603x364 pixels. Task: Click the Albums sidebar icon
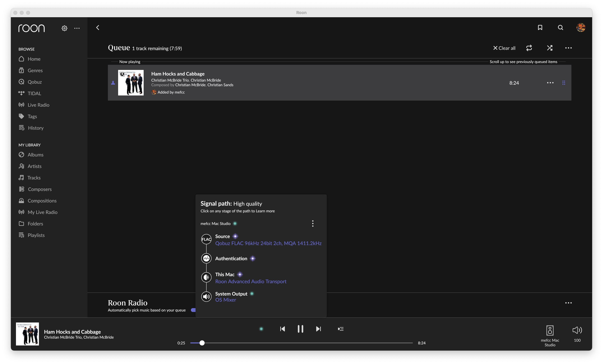pyautogui.click(x=22, y=155)
